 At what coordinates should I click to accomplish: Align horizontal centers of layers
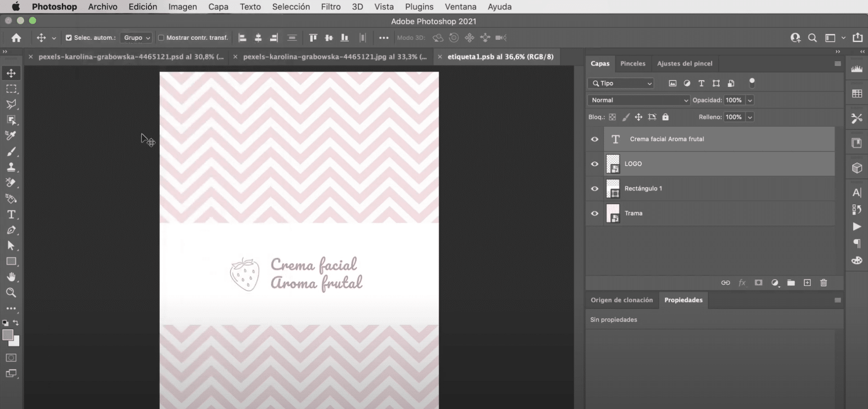258,38
